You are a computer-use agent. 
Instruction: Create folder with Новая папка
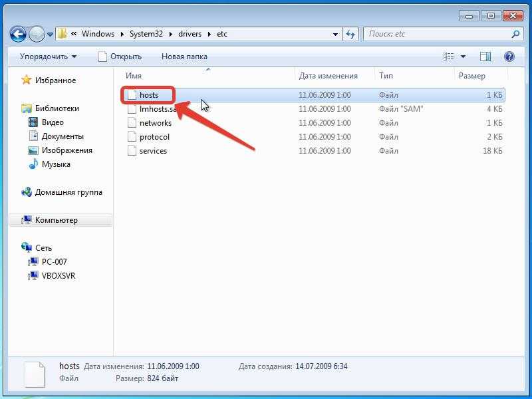tap(184, 57)
